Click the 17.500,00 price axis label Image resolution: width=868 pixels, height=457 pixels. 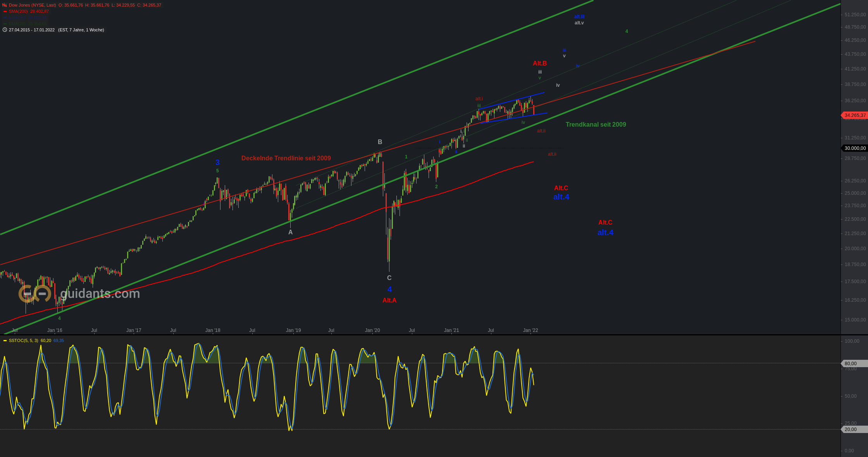pyautogui.click(x=855, y=282)
